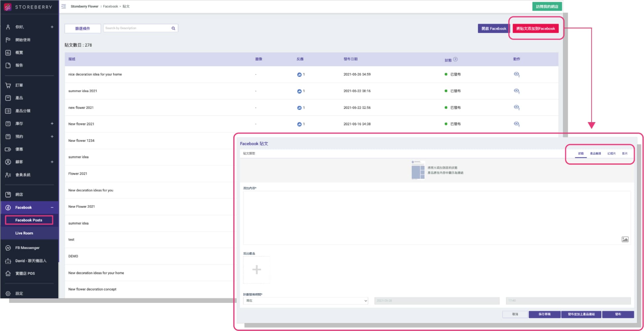Click the 'Flower 2021' post row

click(149, 174)
